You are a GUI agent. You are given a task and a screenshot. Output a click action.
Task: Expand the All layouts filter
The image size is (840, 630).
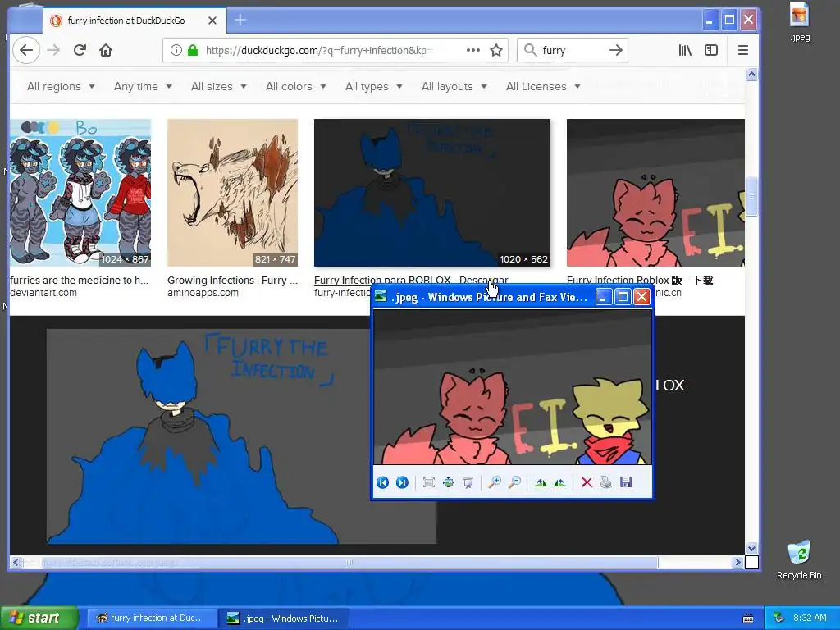[x=454, y=86]
